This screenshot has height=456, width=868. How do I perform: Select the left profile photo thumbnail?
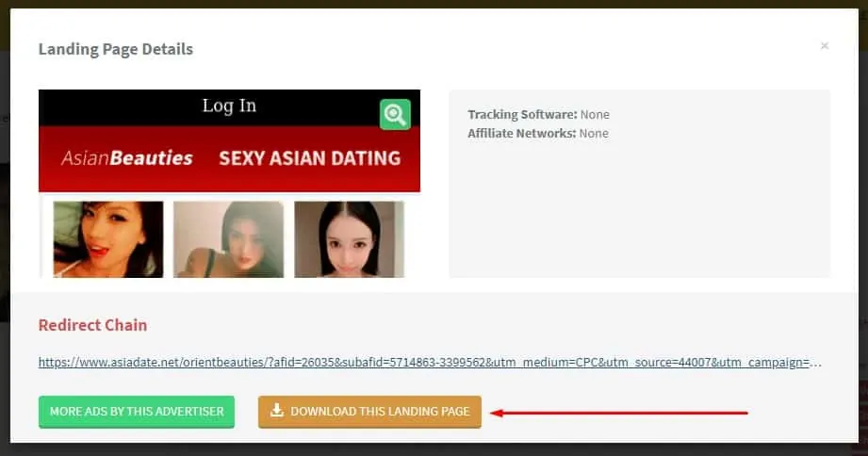108,238
